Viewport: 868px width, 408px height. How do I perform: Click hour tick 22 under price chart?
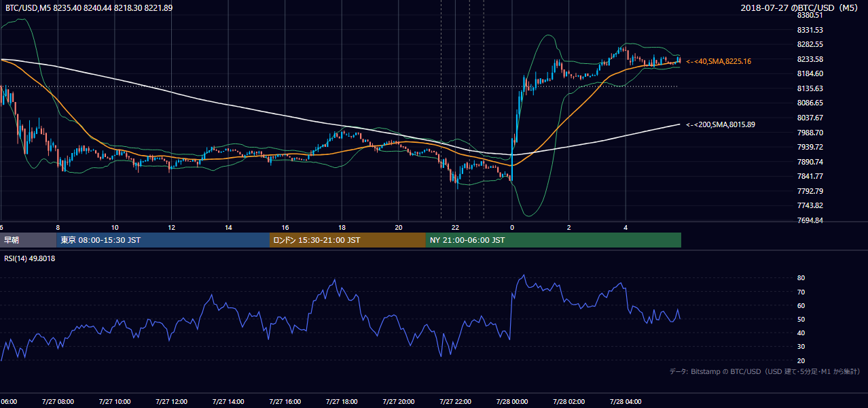tap(455, 228)
